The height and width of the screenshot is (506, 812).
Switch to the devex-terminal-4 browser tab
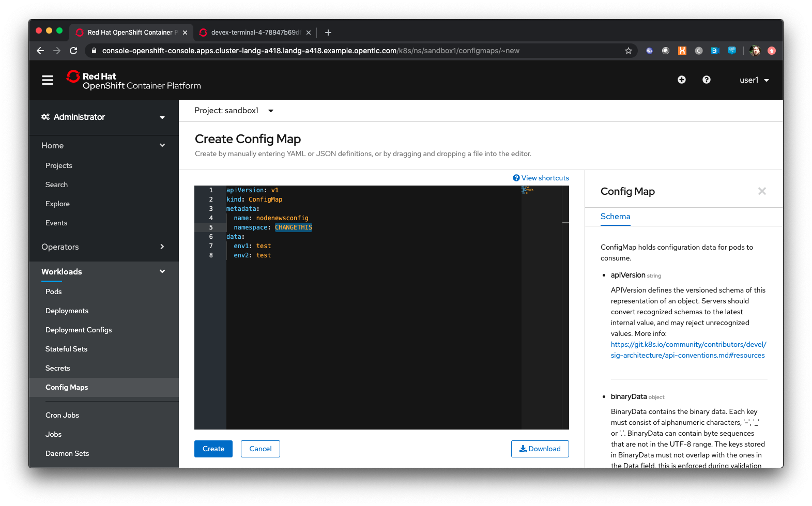point(255,33)
